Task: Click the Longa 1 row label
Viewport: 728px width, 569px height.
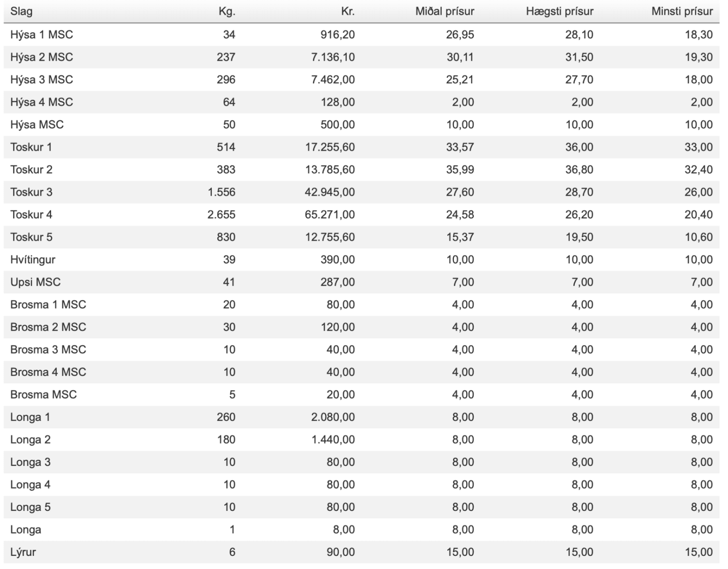Action: (30, 417)
